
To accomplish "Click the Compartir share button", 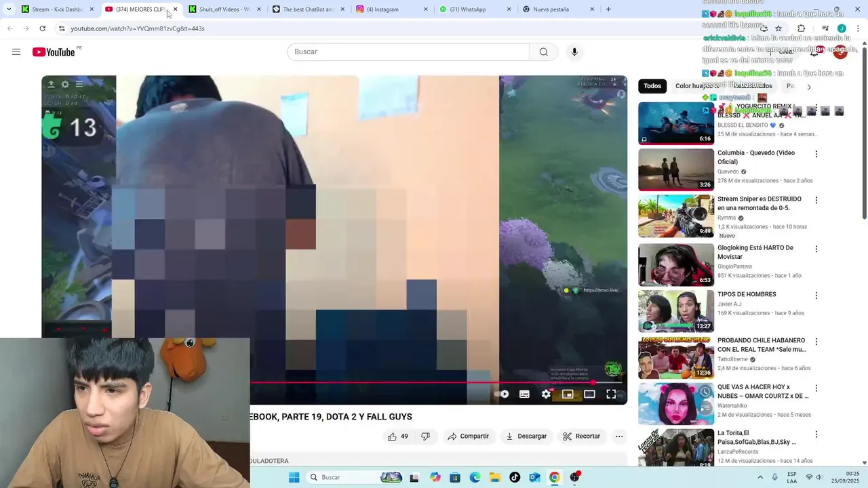I will [x=468, y=436].
